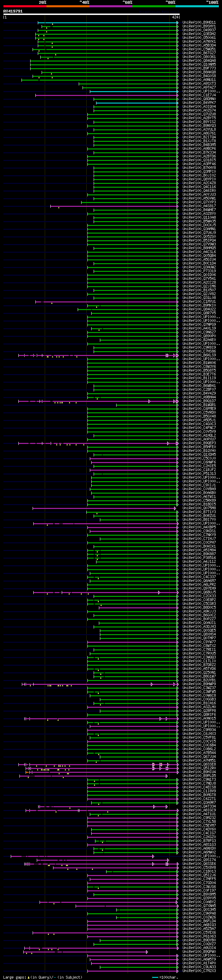
Task: Open hit UniRef100_Q84QA8
Action: click(199, 60)
